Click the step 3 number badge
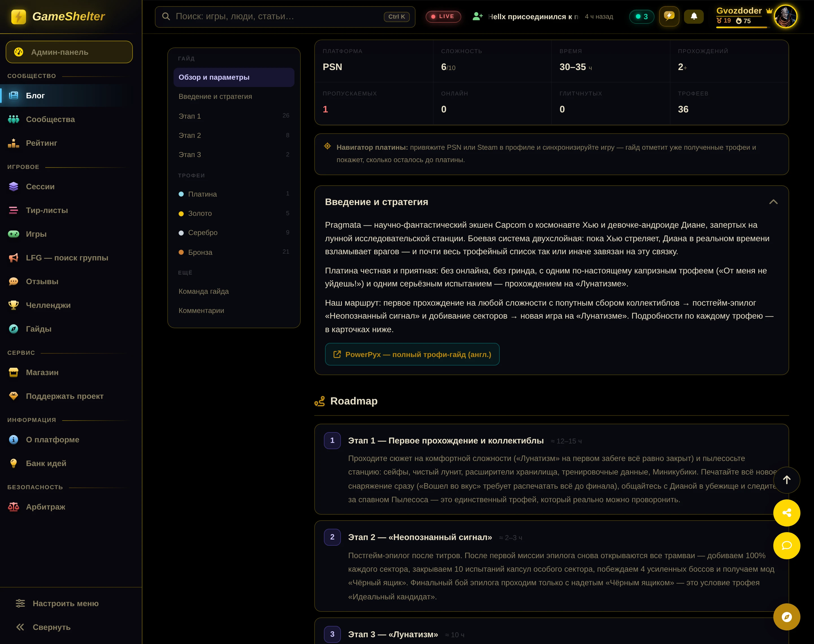814x644 pixels. coord(332,634)
